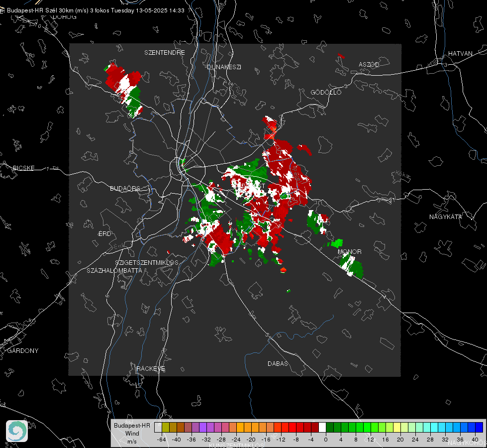Select the radar title with timestamp 14:33
This screenshot has width=487, height=448.
pos(96,10)
